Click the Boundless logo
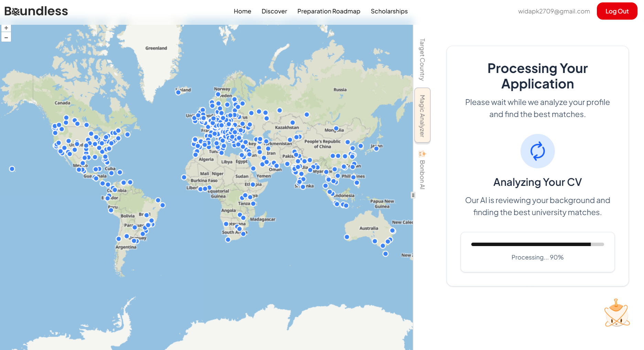Viewport: 644px width, 350px height. pyautogui.click(x=36, y=11)
